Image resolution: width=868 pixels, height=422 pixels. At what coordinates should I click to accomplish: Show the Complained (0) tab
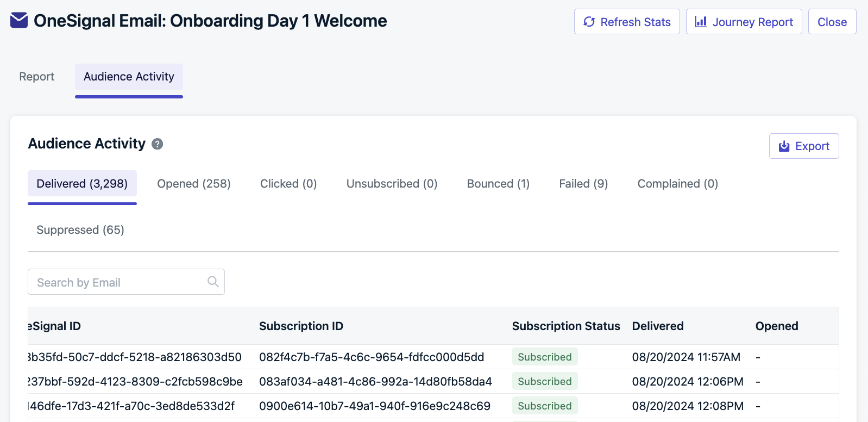(678, 184)
